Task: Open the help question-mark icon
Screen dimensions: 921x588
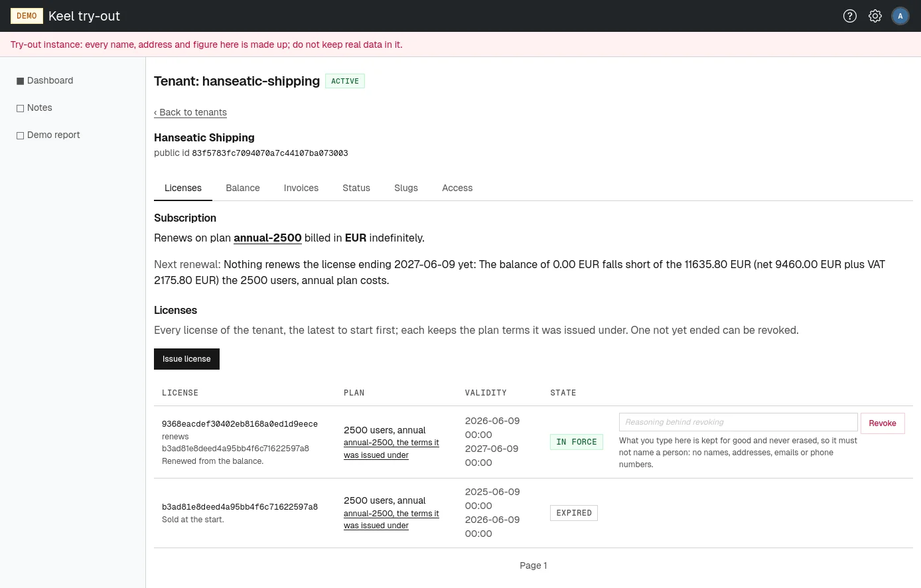Action: 850,16
